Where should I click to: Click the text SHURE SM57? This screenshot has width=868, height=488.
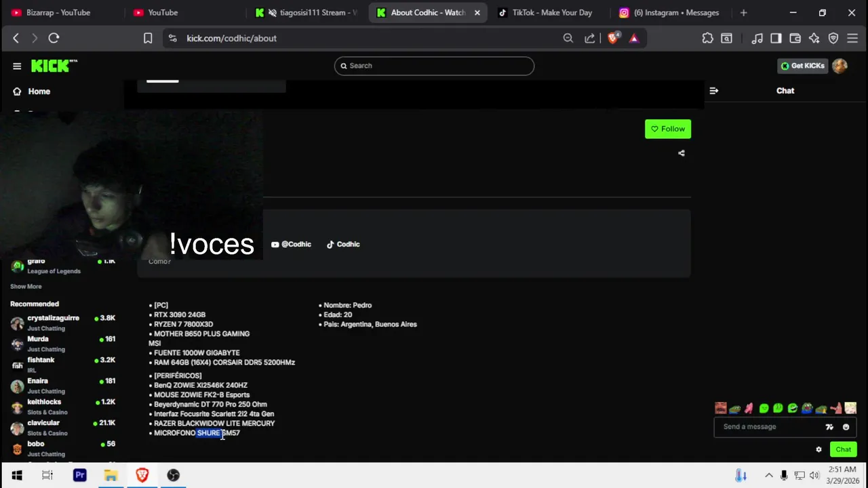[218, 433]
